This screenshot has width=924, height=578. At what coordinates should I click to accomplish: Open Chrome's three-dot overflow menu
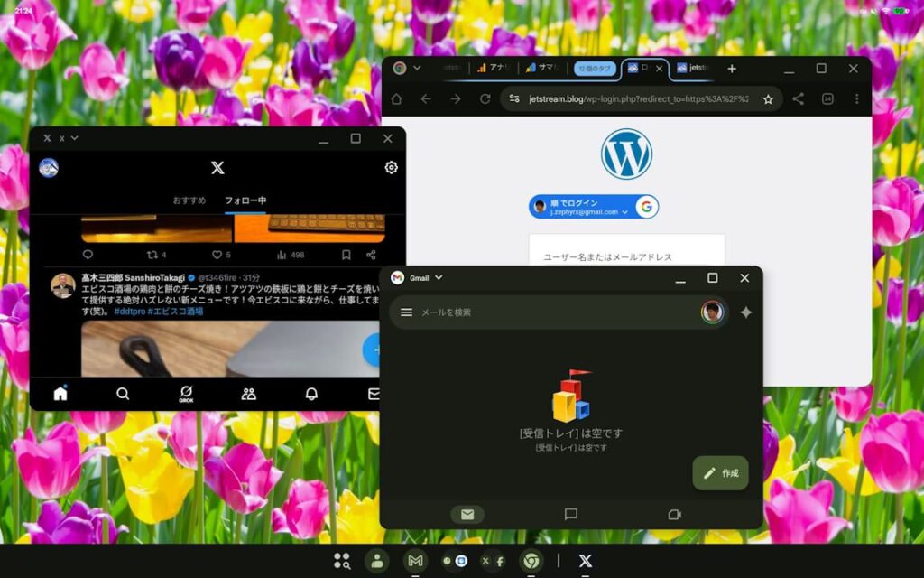(856, 99)
